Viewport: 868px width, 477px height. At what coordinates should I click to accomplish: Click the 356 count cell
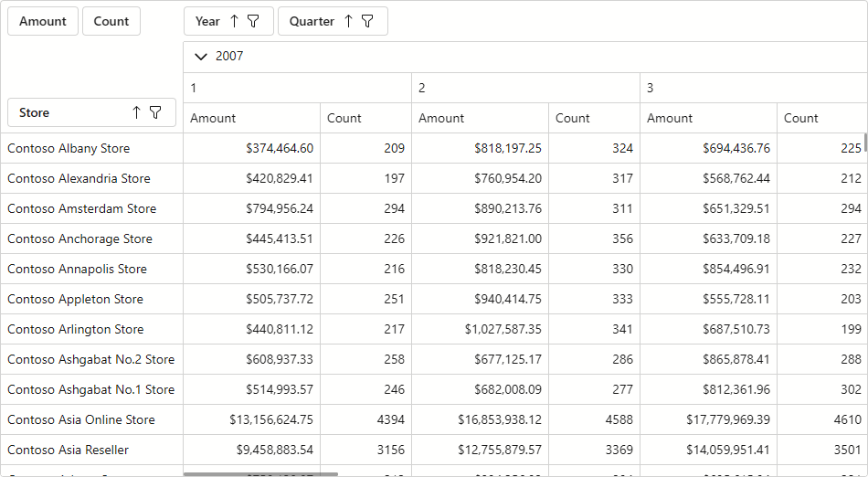tap(595, 238)
